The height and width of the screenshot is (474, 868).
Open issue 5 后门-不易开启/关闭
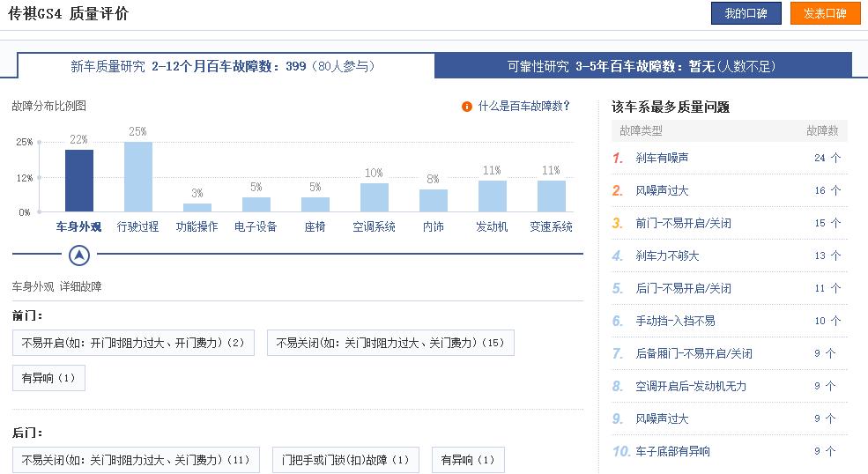[683, 288]
